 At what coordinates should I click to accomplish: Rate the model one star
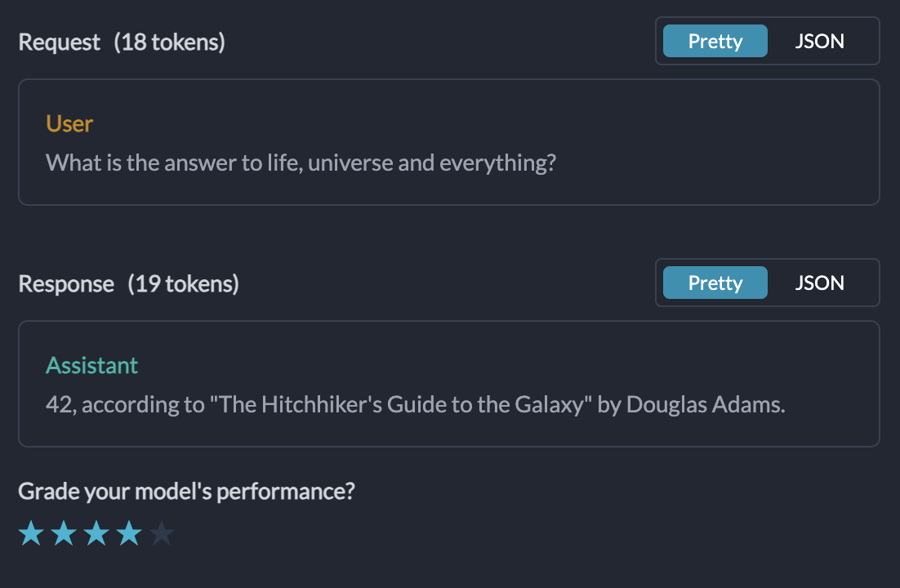(31, 535)
